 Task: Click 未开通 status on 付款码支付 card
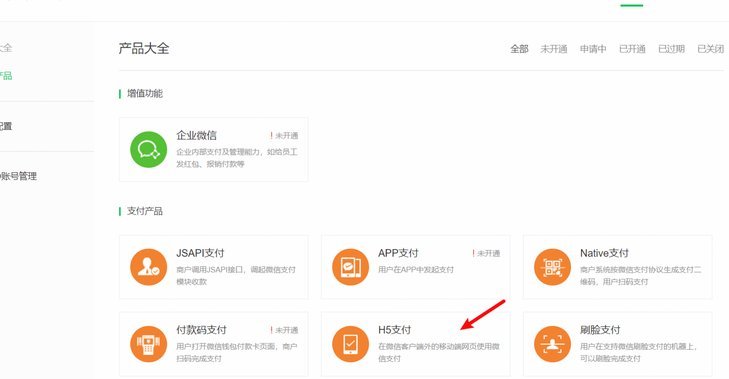284,330
